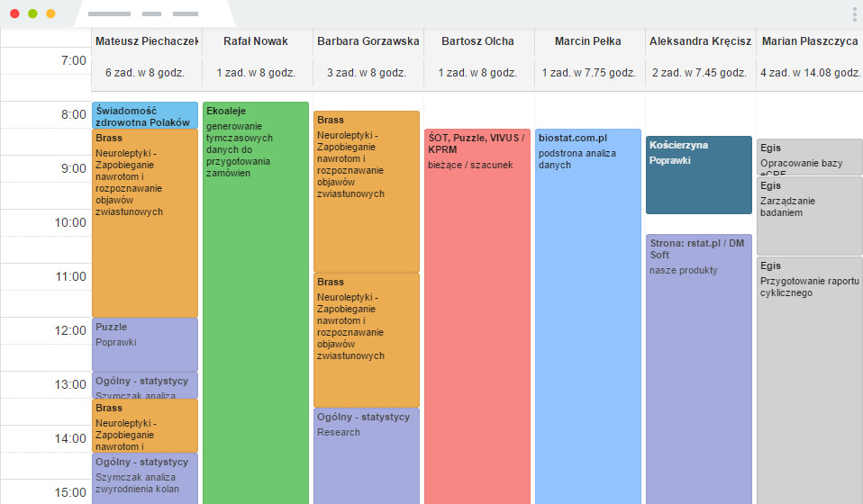This screenshot has height=504, width=863.
Task: Click the 14:00 time label
Action: [x=70, y=438]
